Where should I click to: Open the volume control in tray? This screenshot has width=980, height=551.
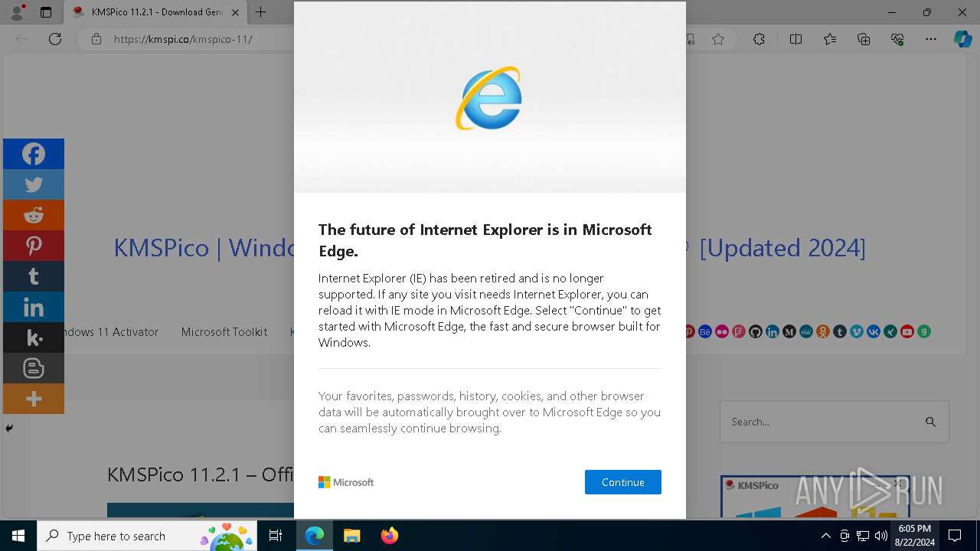coord(880,536)
